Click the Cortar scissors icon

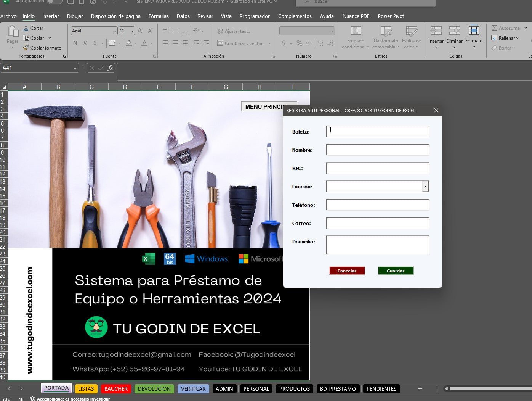pos(26,28)
